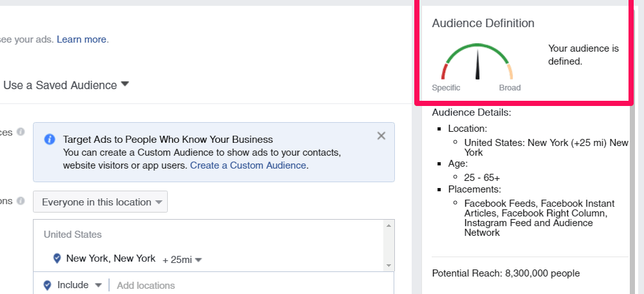This screenshot has width=644, height=294.
Task: Open the Create a Custom Audience link
Action: (248, 165)
